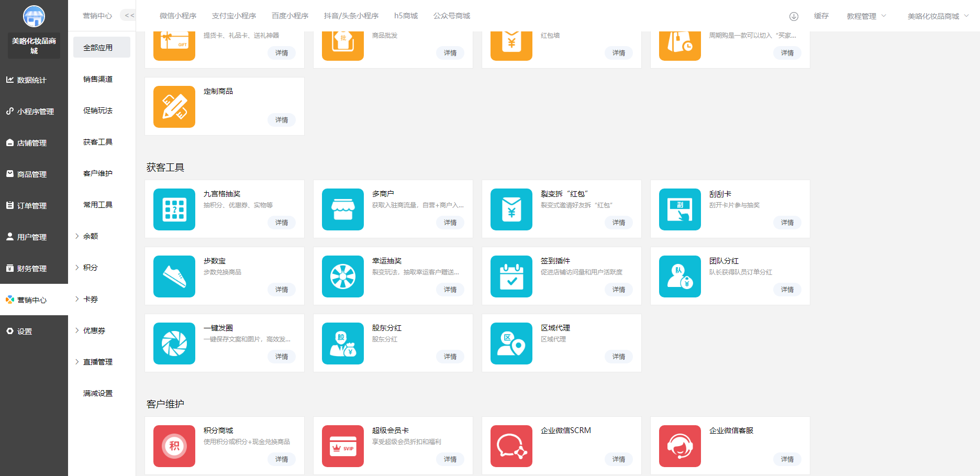Image resolution: width=980 pixels, height=476 pixels.
Task: Switch to 抖音/头条小程序 tab
Action: pyautogui.click(x=351, y=16)
